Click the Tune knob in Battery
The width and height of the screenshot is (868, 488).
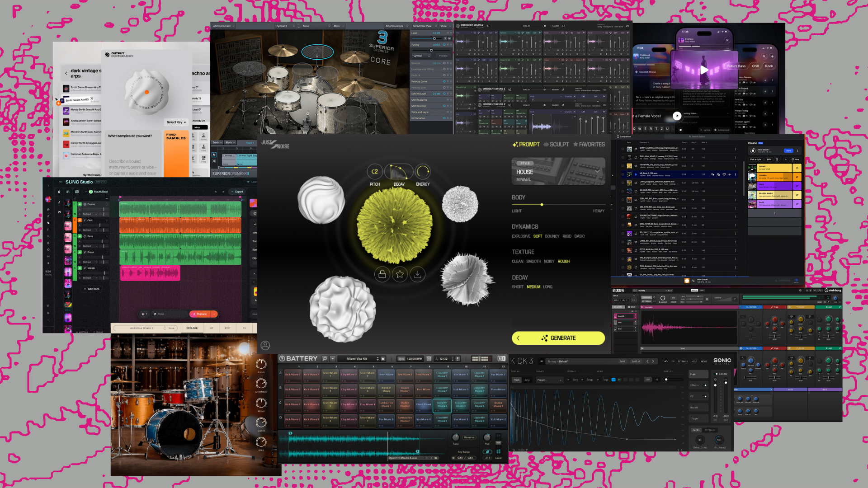point(456,437)
